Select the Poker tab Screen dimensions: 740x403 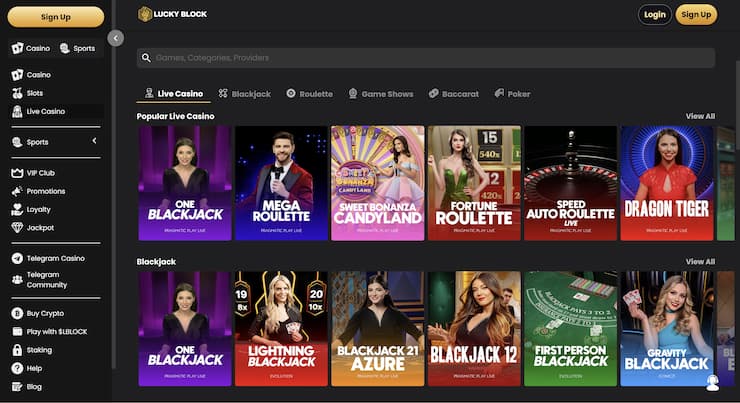(x=513, y=93)
